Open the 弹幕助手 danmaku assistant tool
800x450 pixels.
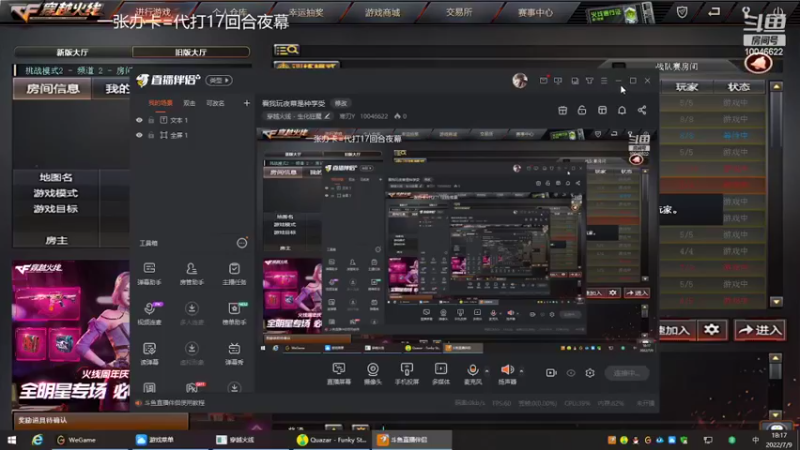149,273
